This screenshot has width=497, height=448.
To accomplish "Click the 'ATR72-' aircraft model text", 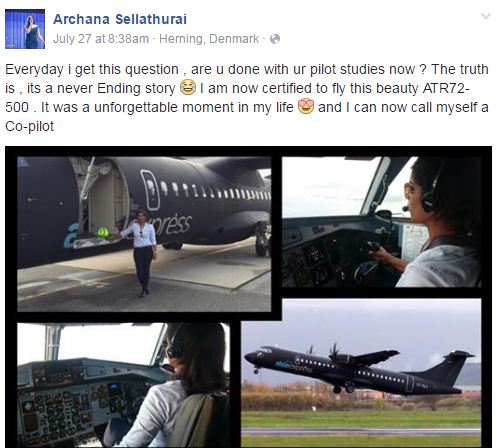I will 446,88.
